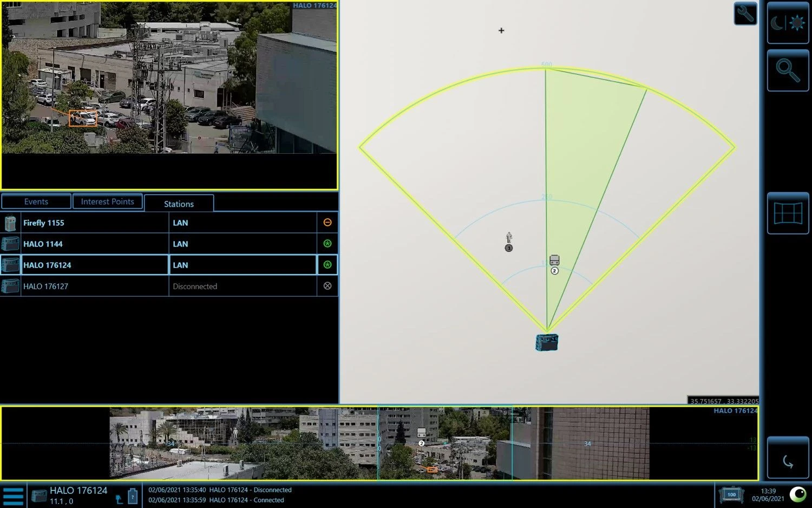Open the hamburger main menu

[13, 496]
